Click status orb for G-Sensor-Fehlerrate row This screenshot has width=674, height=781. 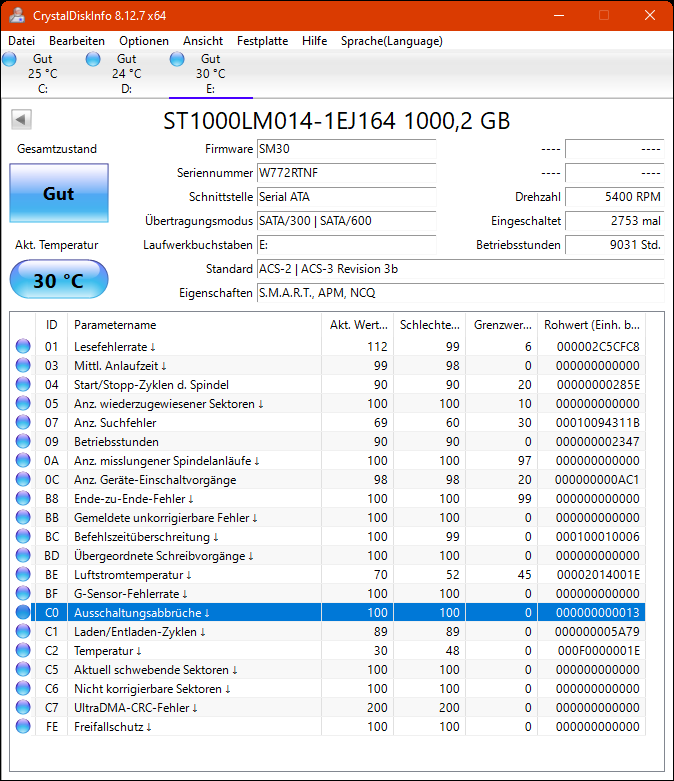click(x=23, y=593)
